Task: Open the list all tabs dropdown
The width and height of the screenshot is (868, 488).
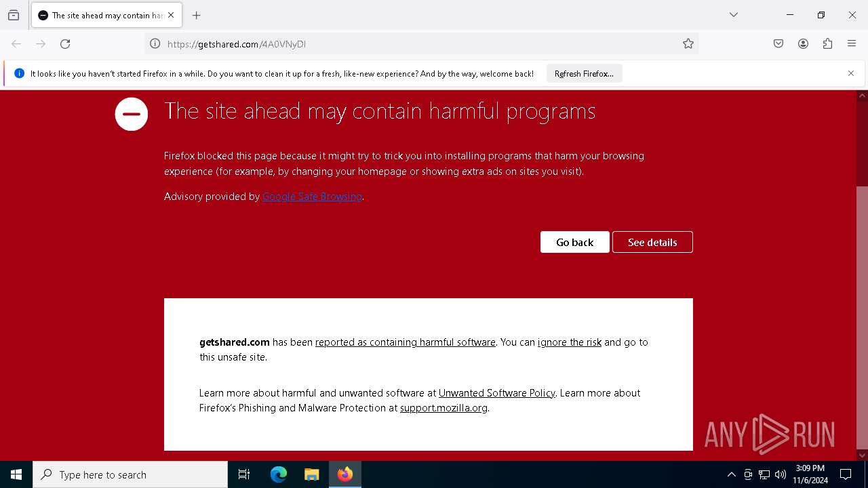Action: pyautogui.click(x=733, y=15)
